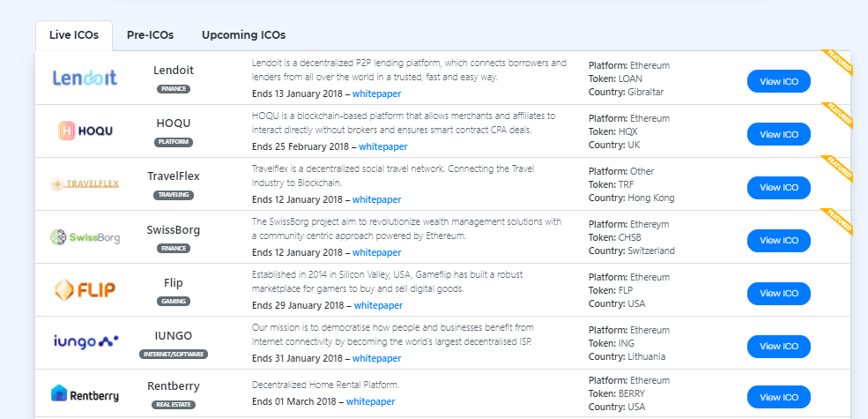This screenshot has height=419, width=868.
Task: Open the Upcoming ICOs tab
Action: 243,35
